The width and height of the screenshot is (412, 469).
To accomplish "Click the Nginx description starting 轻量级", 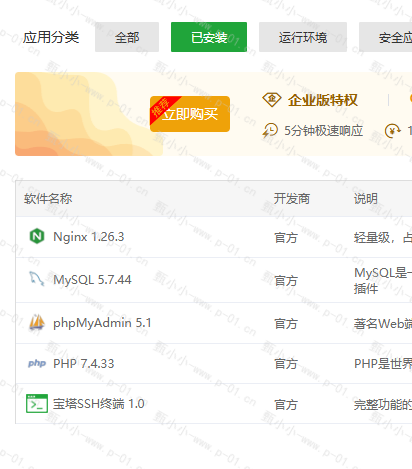I will (x=383, y=238).
